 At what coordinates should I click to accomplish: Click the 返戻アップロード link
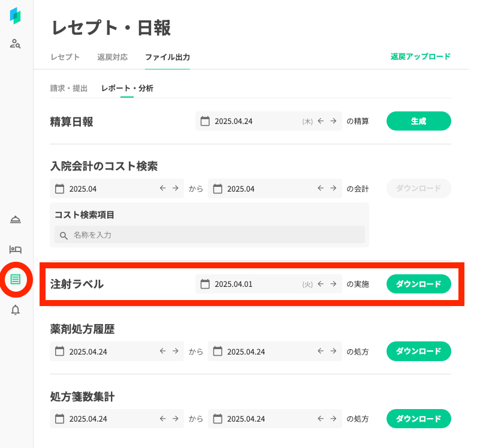pyautogui.click(x=420, y=57)
